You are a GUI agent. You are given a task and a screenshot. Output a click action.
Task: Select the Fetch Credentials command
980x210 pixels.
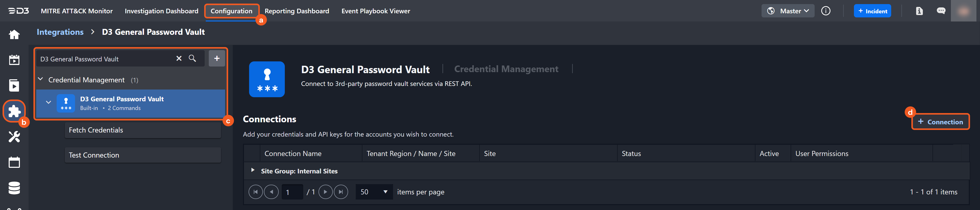(143, 130)
